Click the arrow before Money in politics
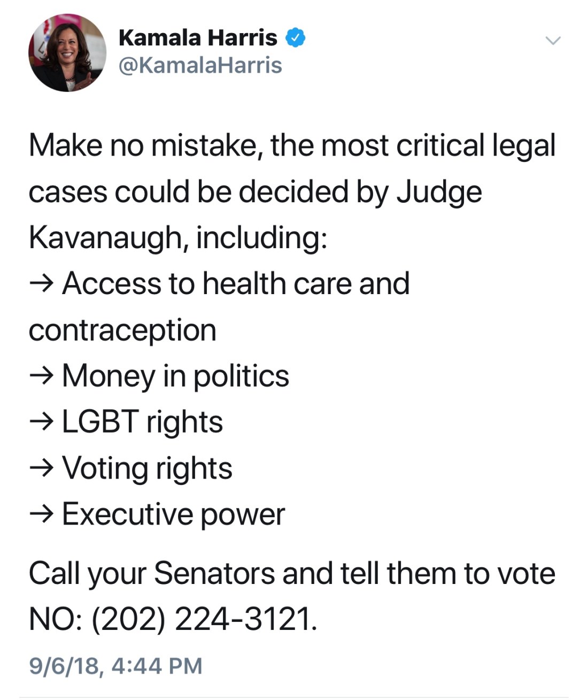The height and width of the screenshot is (700, 588). (41, 376)
